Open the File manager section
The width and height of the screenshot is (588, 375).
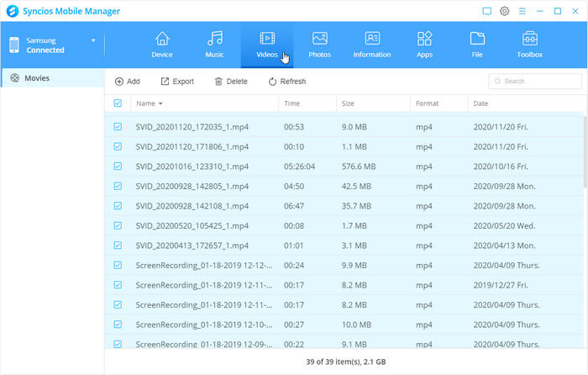click(x=477, y=45)
